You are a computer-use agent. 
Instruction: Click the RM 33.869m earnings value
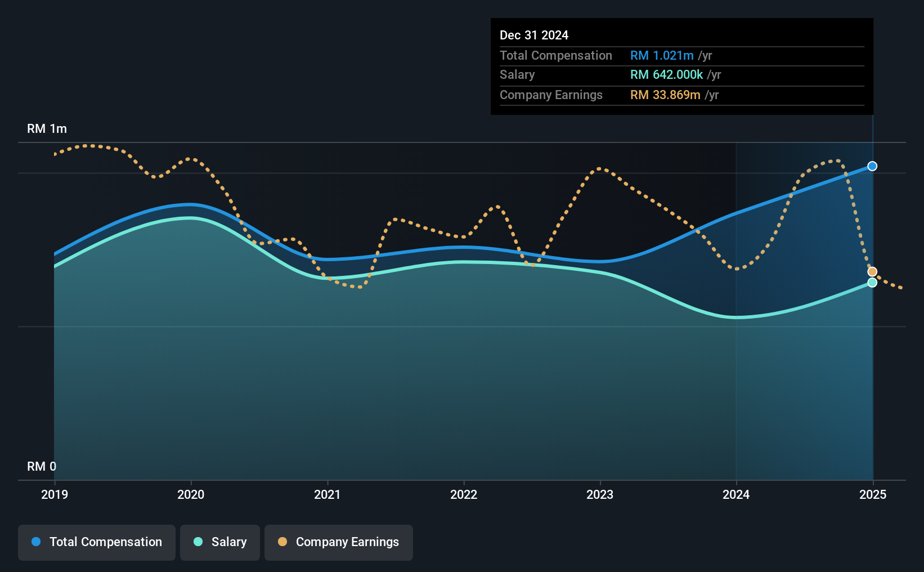click(x=665, y=95)
